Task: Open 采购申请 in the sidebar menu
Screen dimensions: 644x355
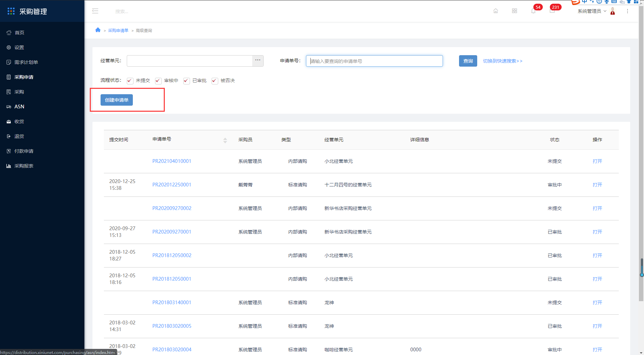Action: (x=24, y=77)
